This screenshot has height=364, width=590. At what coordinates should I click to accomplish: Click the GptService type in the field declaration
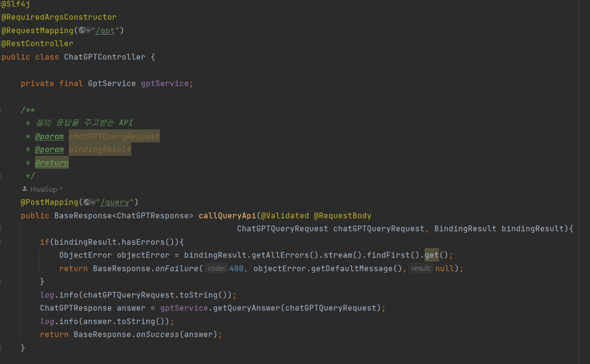coord(112,83)
